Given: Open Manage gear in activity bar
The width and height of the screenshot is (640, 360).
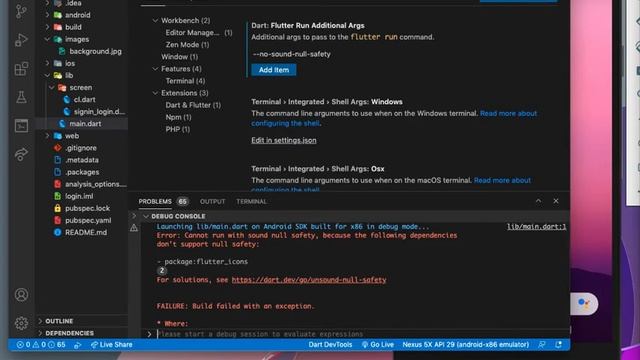Looking at the screenshot, I should [x=21, y=323].
